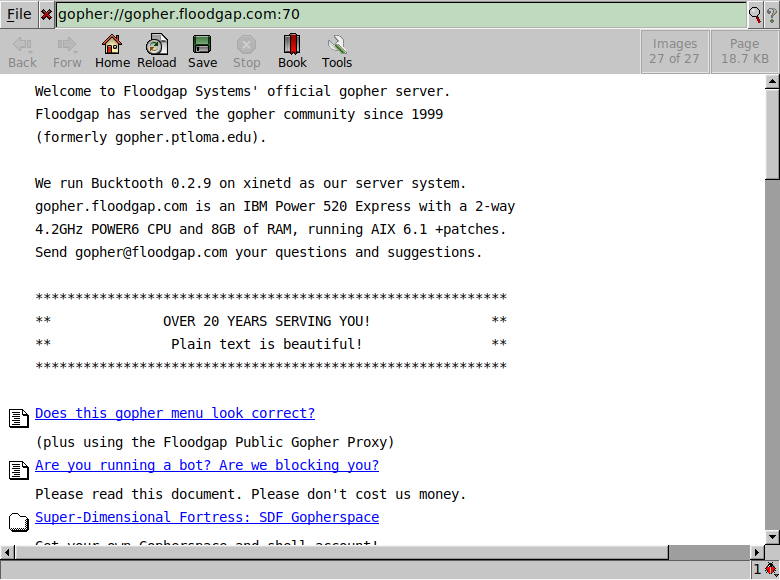Viewport: 780px width, 580px height.
Task: Click the horizontal scrollbar left arrow
Action: 7,552
